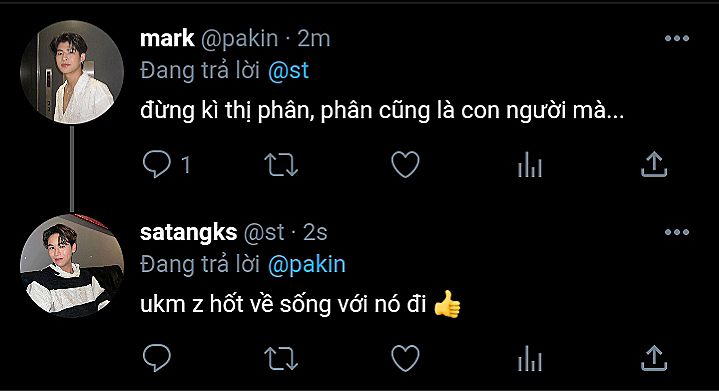Click the tweet text 'ukm z hốt về sống'
Screen dimensions: 719x391
pos(237,304)
